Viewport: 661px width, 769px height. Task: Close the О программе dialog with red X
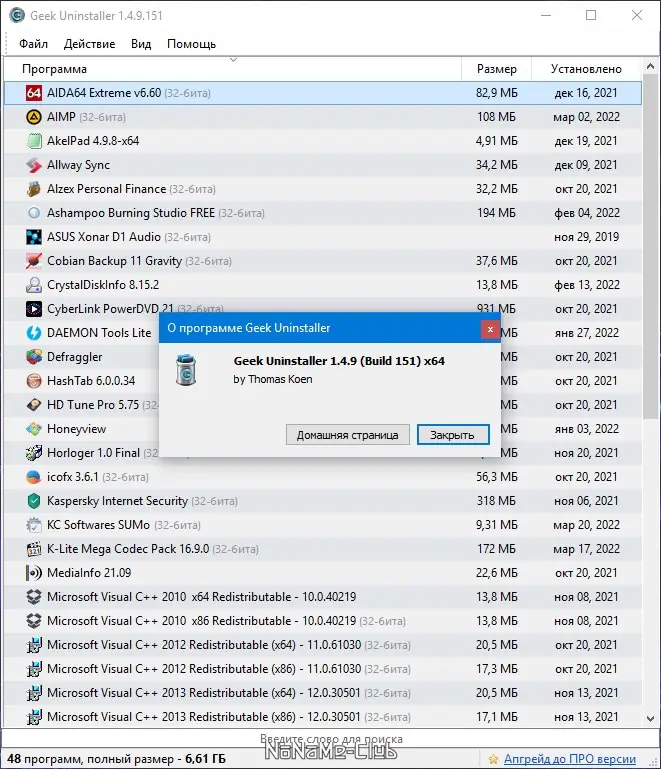(490, 330)
